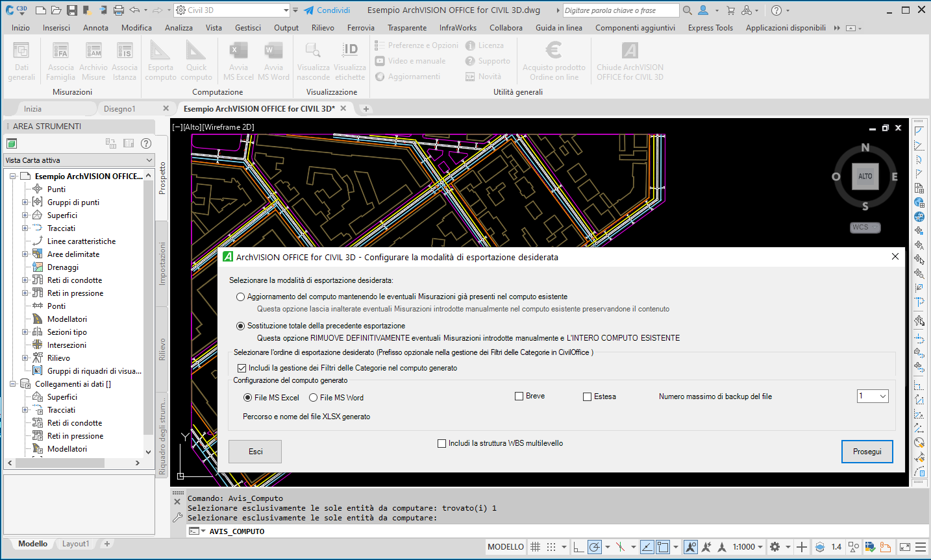Click the Prosegui button
The width and height of the screenshot is (931, 560).
[867, 452]
